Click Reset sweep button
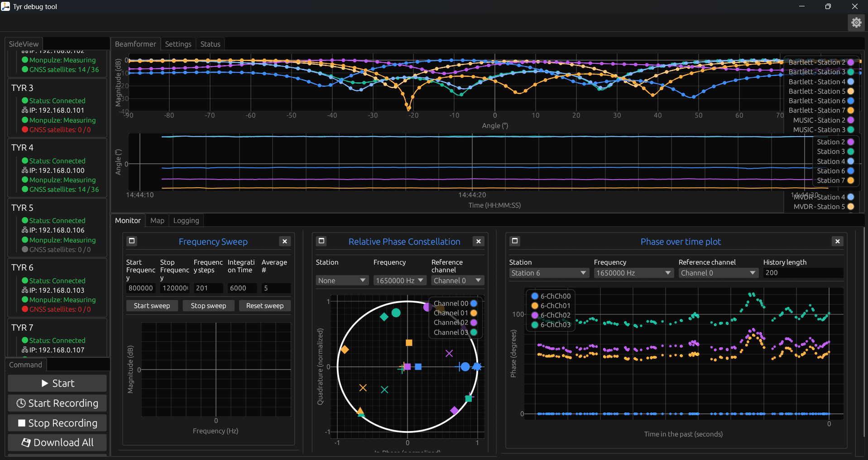 point(265,306)
